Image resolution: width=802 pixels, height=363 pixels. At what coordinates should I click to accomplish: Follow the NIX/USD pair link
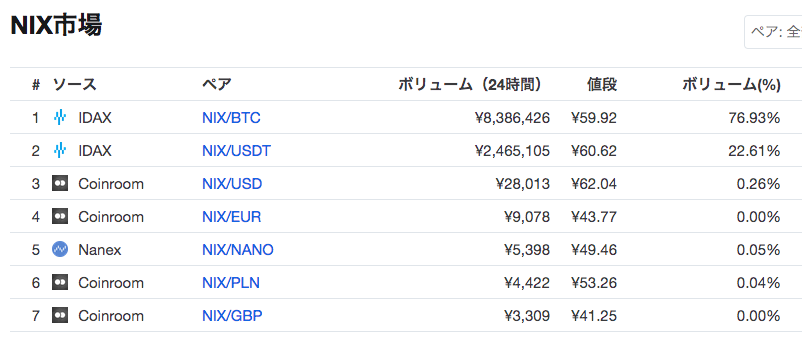(232, 184)
